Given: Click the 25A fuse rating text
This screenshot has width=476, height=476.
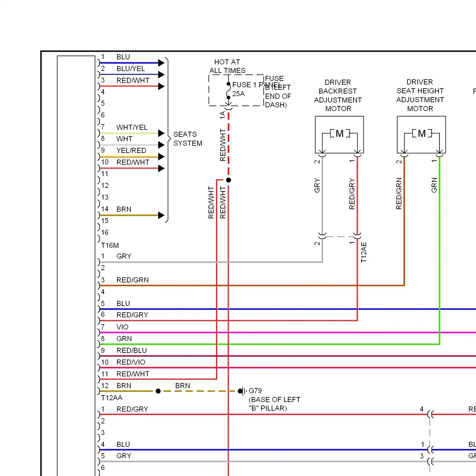Looking at the screenshot, I should tap(238, 94).
